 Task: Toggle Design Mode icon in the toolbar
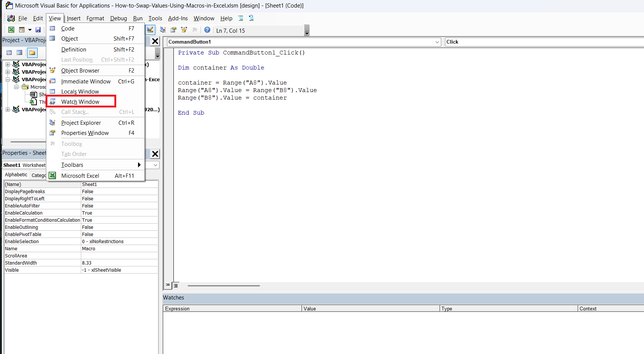click(150, 30)
